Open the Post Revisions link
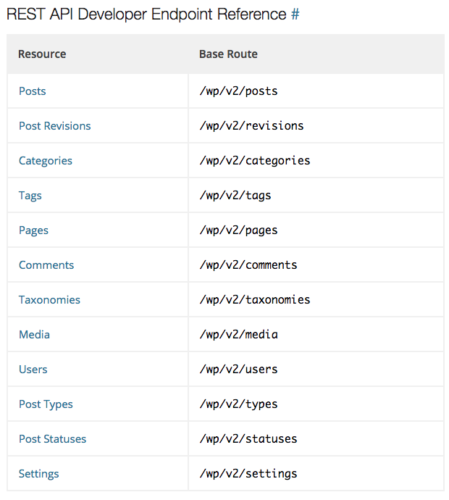Image resolution: width=449 pixels, height=500 pixels. point(55,126)
